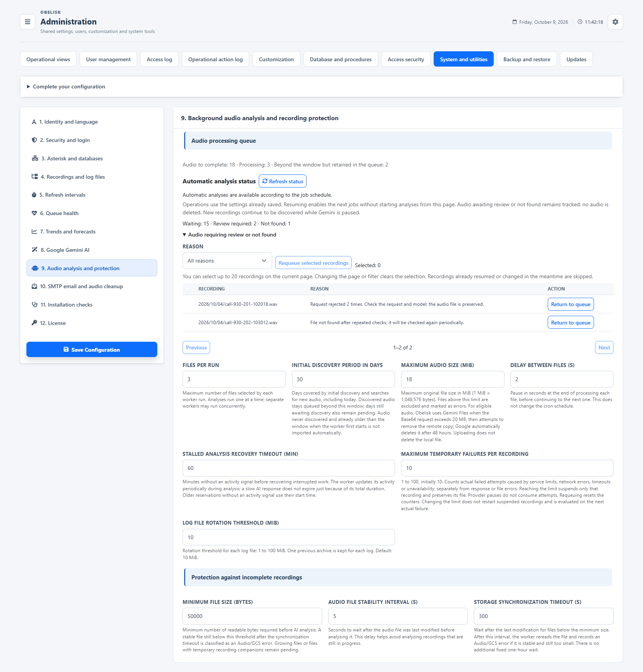Open the User management tab
643x672 pixels.
[x=108, y=59]
